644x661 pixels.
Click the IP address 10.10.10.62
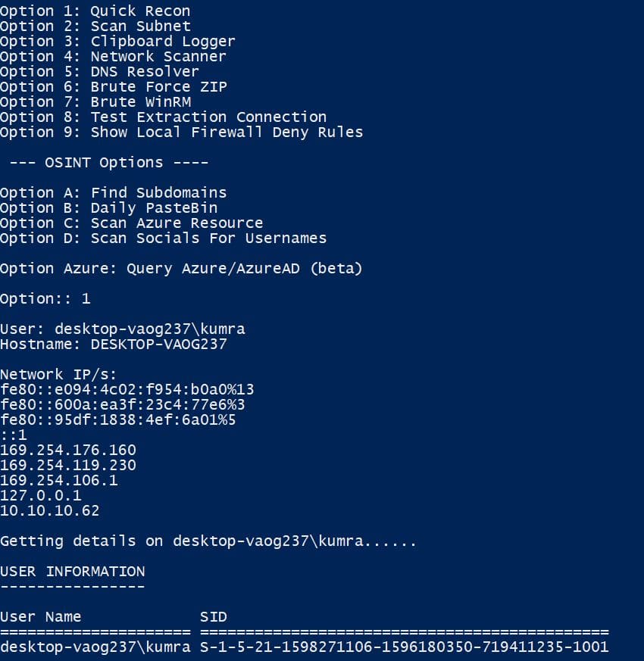pos(50,511)
